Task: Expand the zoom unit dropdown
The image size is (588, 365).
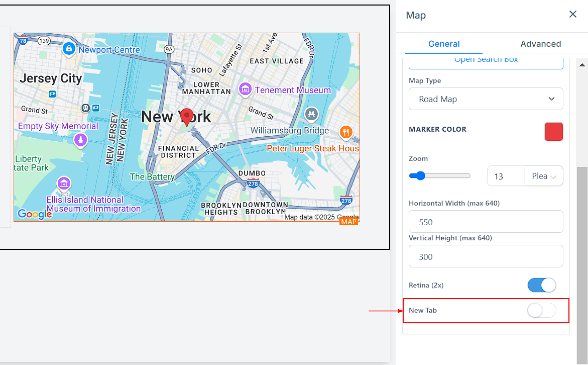Action: (544, 176)
